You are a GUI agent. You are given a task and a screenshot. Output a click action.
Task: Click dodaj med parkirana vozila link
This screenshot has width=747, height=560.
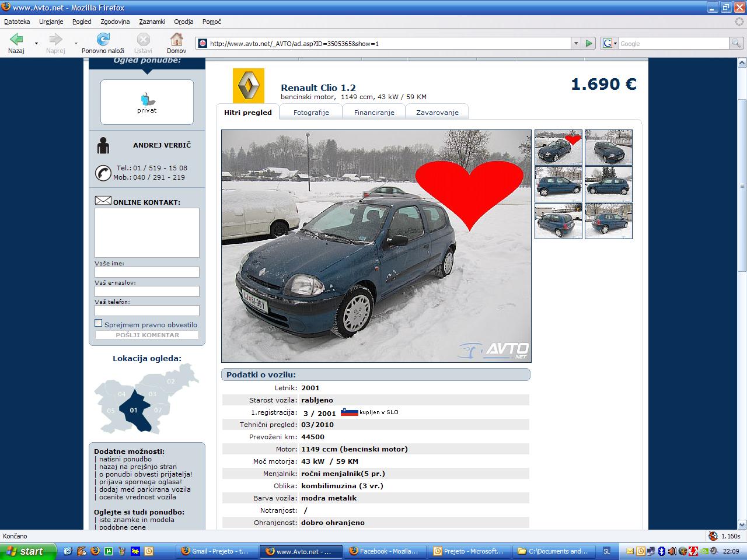pos(145,489)
